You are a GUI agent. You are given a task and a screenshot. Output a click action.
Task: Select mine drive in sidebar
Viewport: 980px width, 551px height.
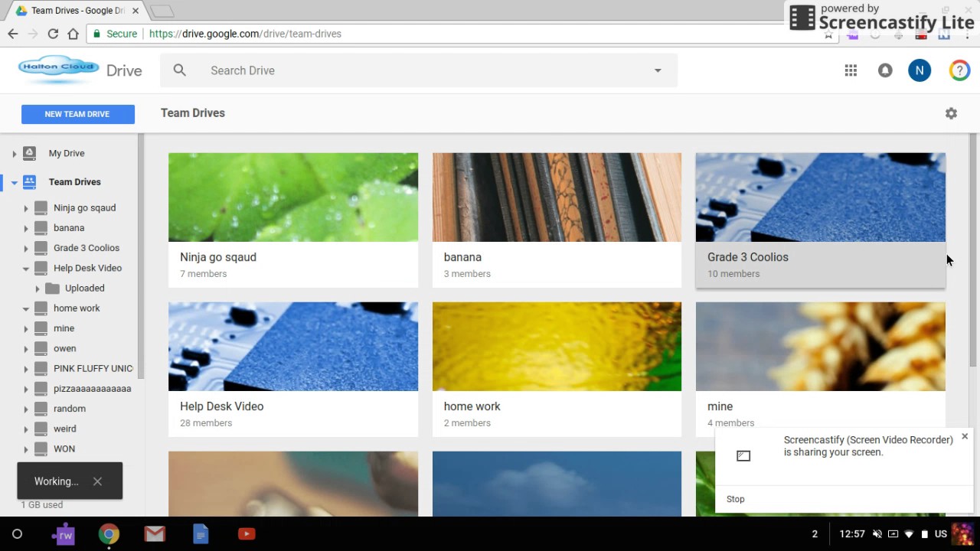64,328
